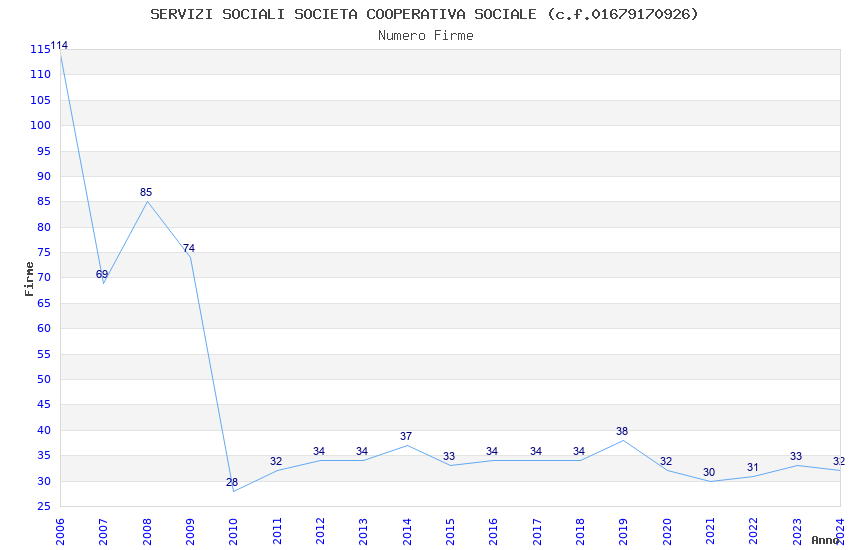Click the data label 34 above 2012
The height and width of the screenshot is (550, 850).
click(x=319, y=451)
